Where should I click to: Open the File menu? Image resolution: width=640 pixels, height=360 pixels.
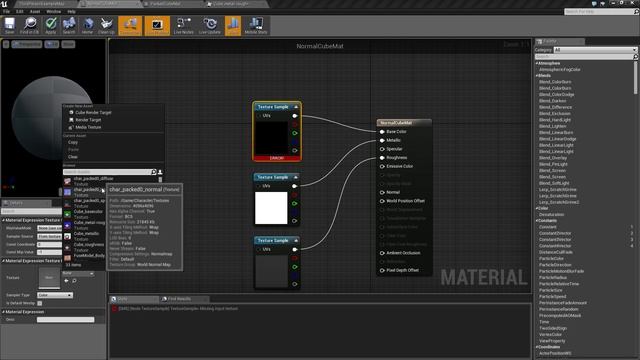[x=7, y=11]
